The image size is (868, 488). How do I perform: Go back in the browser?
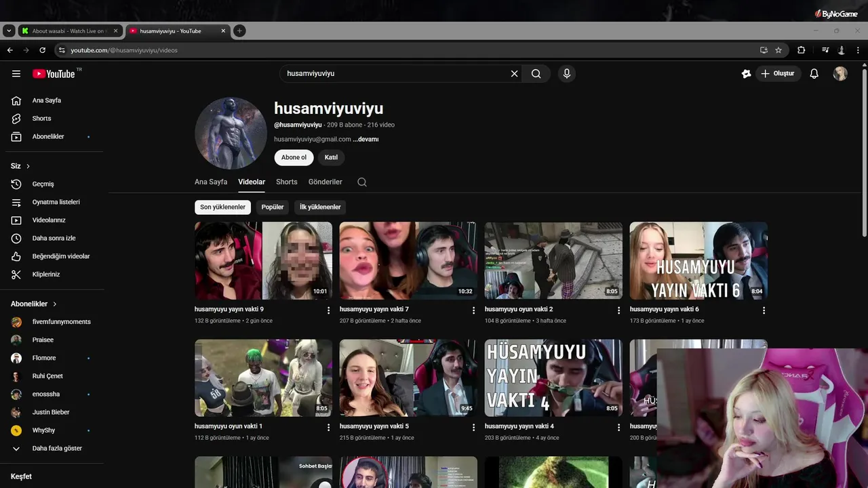9,50
